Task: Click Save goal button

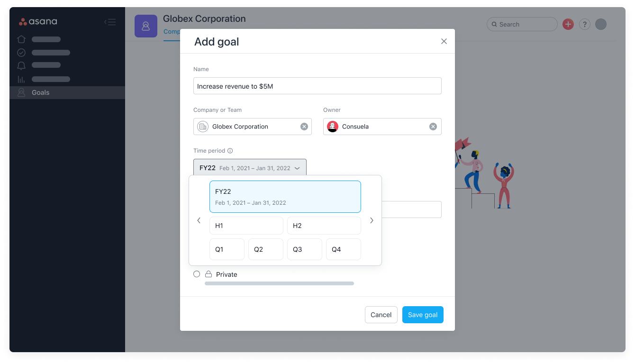Action: (x=423, y=315)
